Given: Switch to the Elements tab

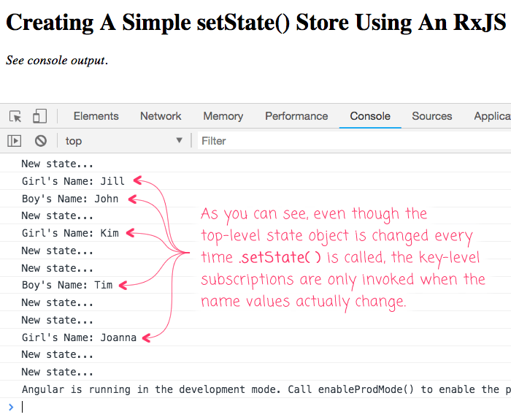Looking at the screenshot, I should (x=96, y=116).
